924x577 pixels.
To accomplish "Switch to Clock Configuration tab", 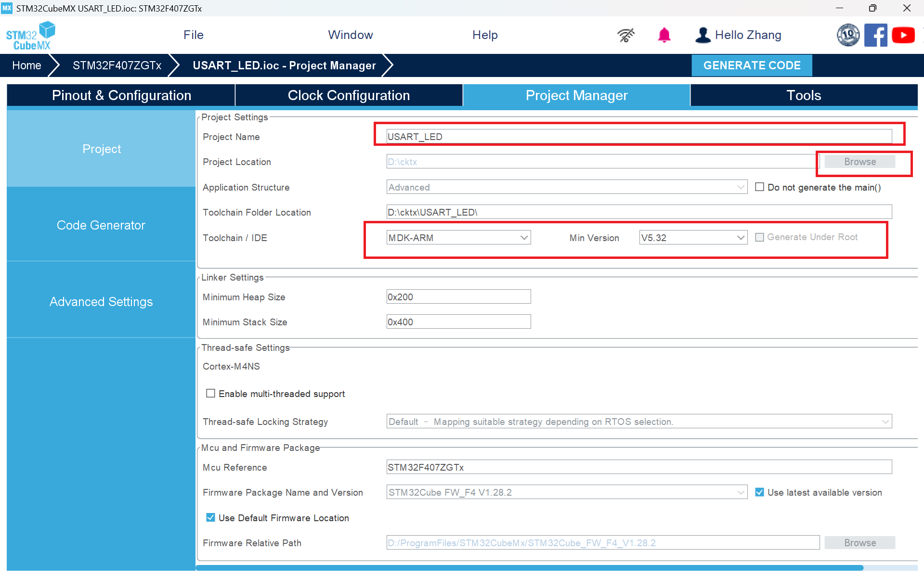I will pos(349,95).
